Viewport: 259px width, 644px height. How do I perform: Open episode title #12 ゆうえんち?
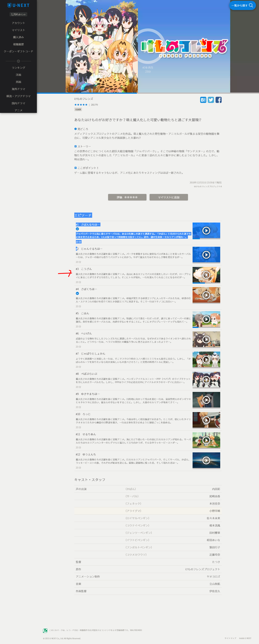click(86, 454)
